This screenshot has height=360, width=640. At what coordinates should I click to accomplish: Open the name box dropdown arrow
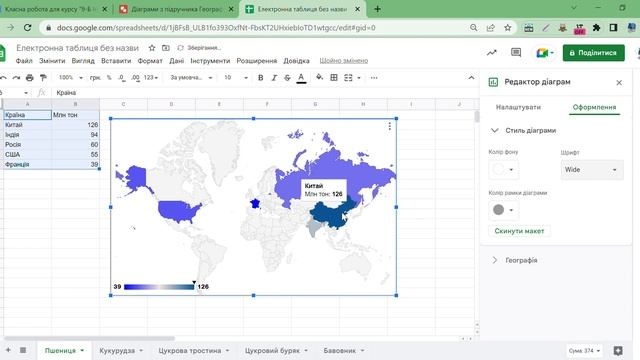point(26,93)
